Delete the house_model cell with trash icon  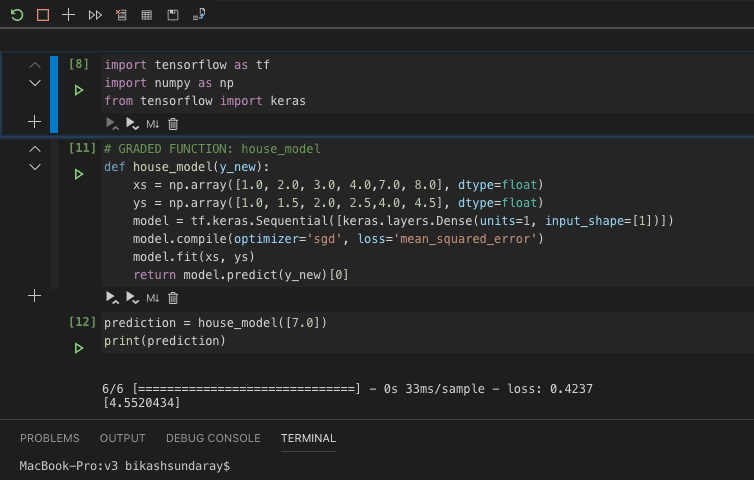pos(173,298)
